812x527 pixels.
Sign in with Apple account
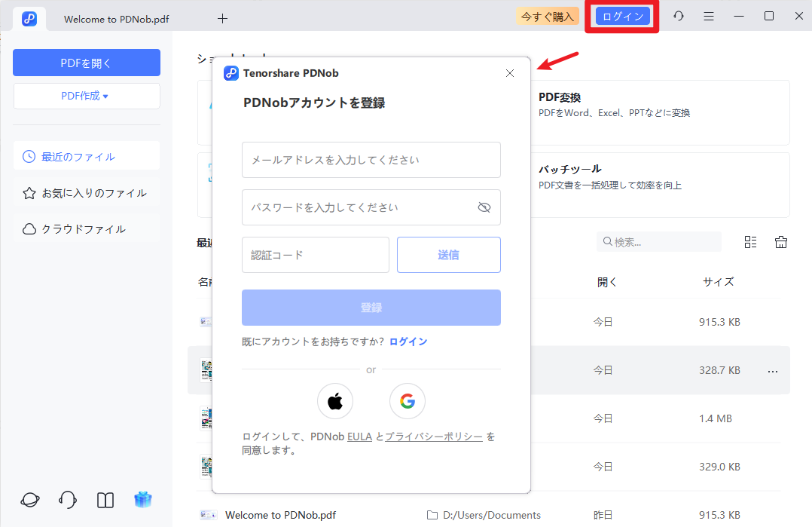pos(334,401)
